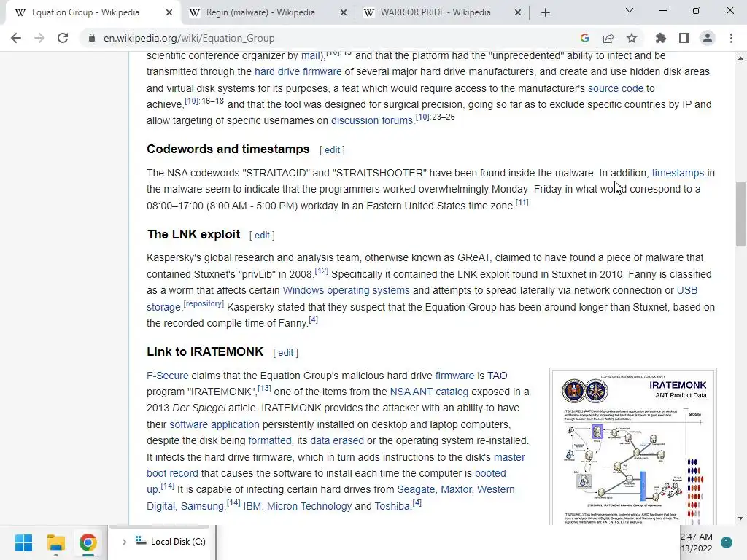Edit the Codewords and timestamps section
Screen dimensions: 747x560
(x=332, y=150)
